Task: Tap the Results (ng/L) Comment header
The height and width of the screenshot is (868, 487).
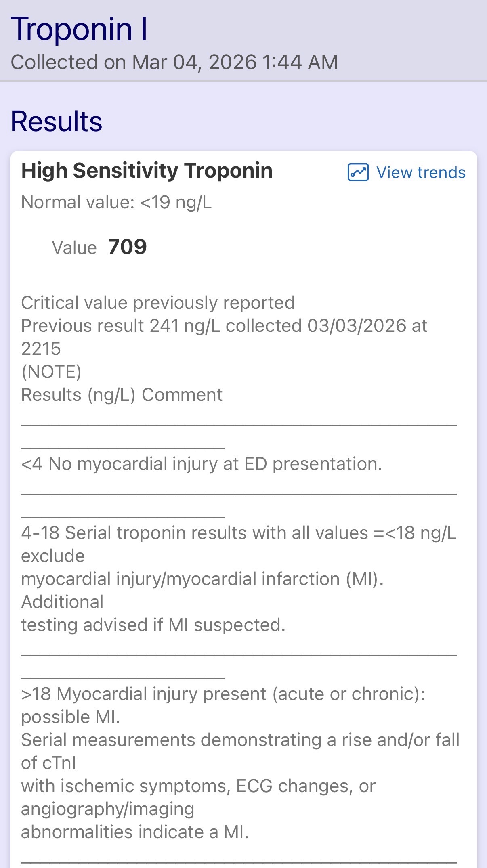Action: [122, 395]
